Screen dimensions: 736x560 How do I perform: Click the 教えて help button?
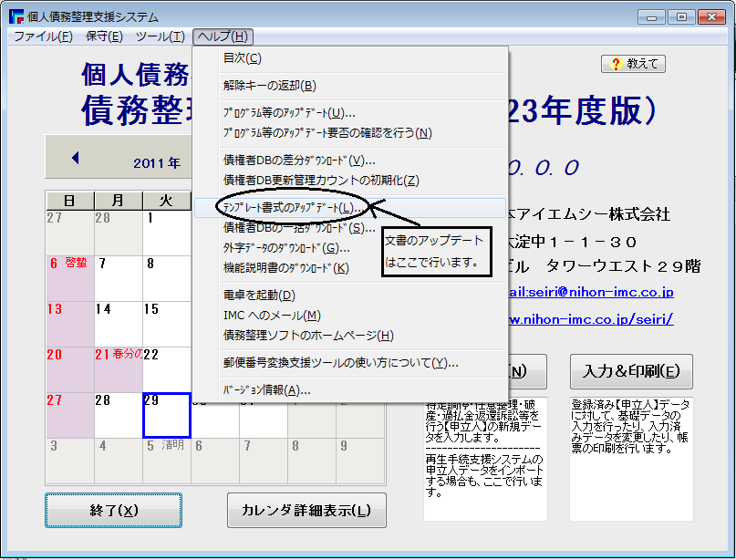click(633, 64)
